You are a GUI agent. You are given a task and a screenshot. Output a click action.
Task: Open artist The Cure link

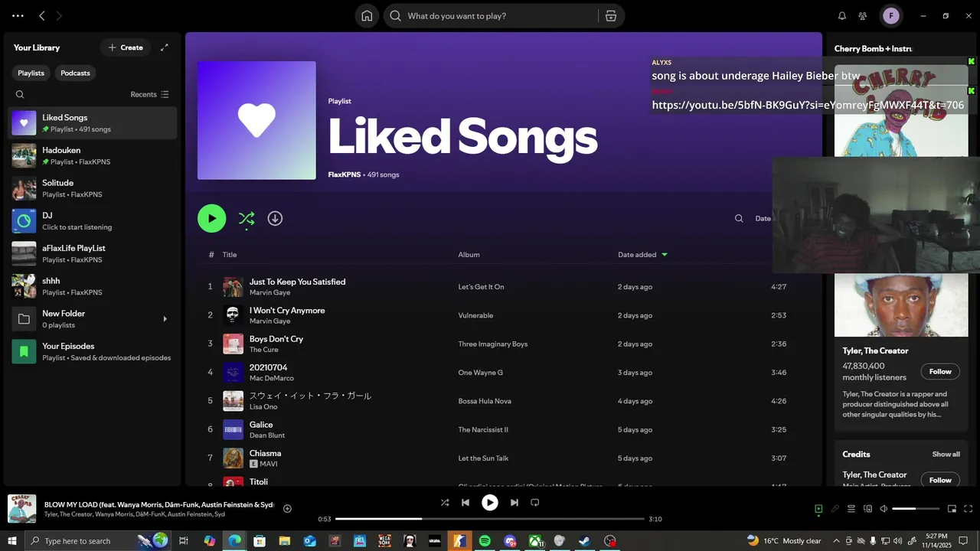pyautogui.click(x=264, y=350)
